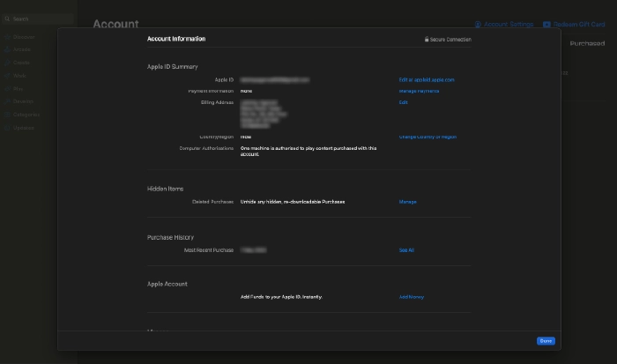Click the Work icon in sidebar

(7, 76)
